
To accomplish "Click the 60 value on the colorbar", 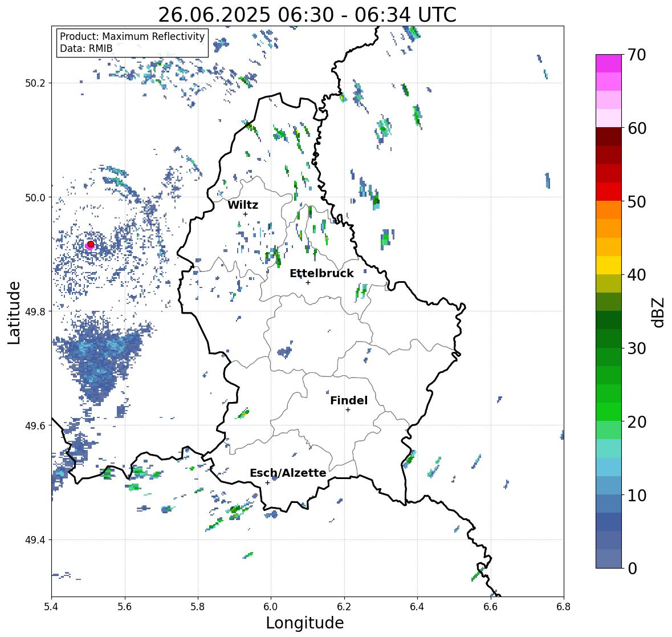I will click(637, 128).
